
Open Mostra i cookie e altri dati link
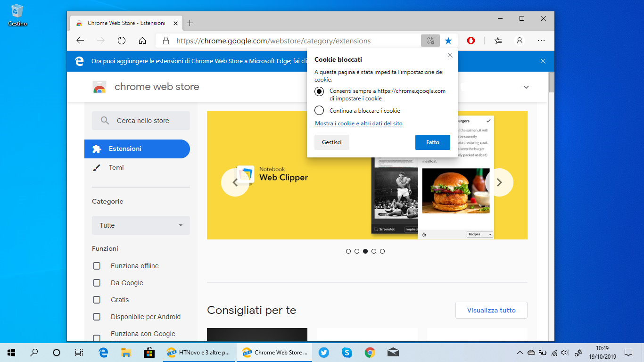359,123
